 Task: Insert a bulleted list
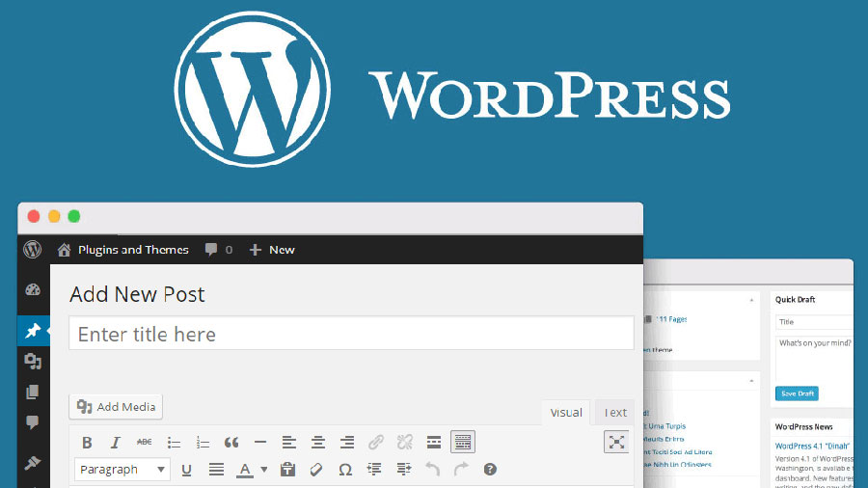tap(174, 442)
